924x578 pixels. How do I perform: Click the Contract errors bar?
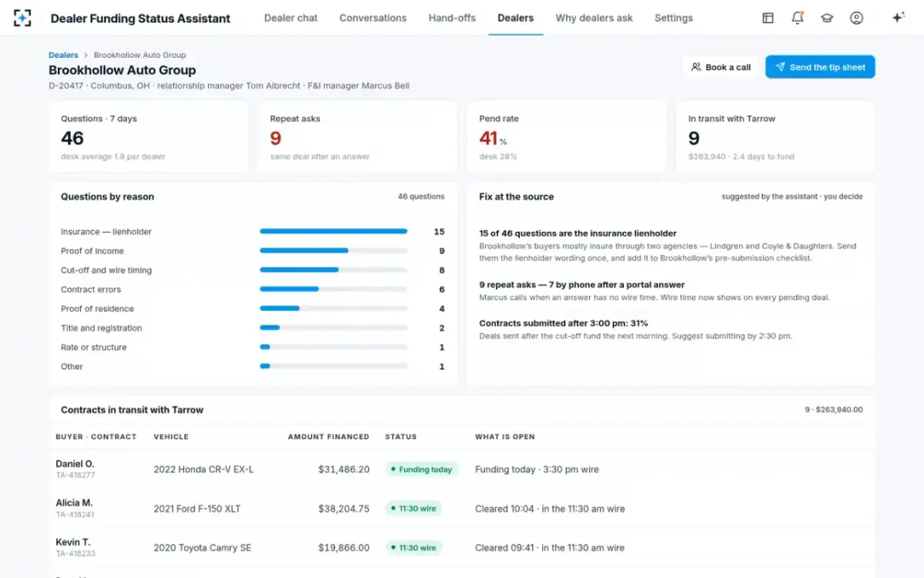[333, 289]
